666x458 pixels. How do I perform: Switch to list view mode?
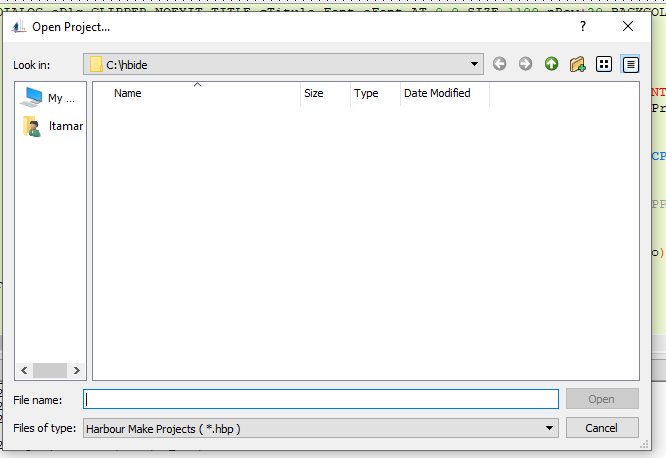click(x=604, y=64)
